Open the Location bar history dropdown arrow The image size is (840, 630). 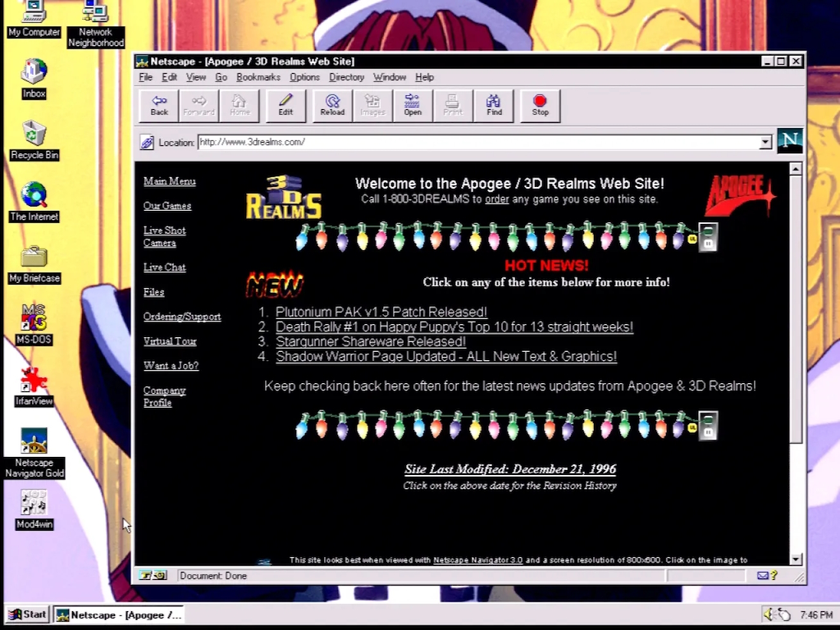(765, 141)
